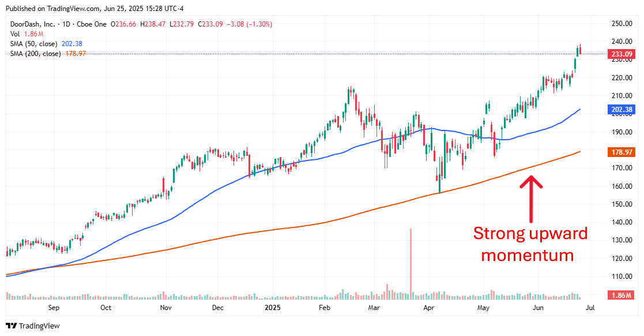Click the open value O236.66
The width and height of the screenshot is (644, 336).
(x=124, y=24)
